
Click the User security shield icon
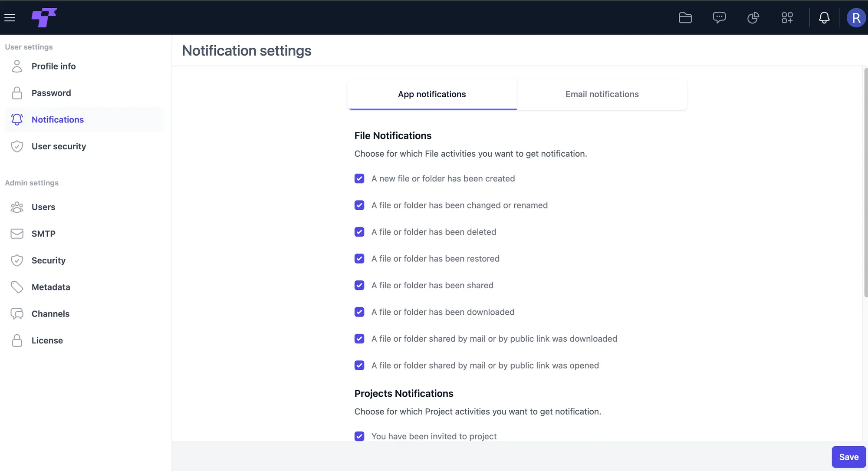17,146
